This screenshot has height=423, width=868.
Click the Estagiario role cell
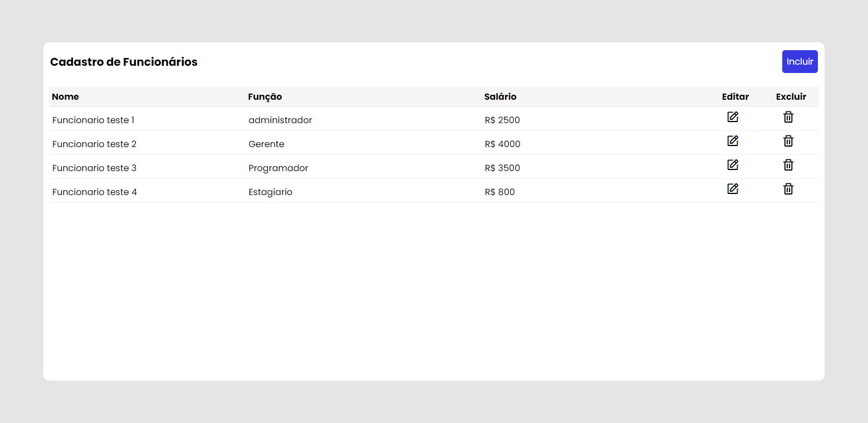click(x=271, y=192)
